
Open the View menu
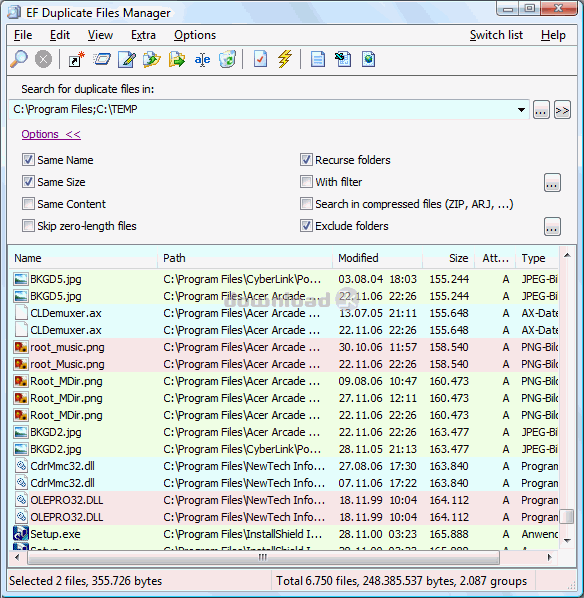click(100, 35)
